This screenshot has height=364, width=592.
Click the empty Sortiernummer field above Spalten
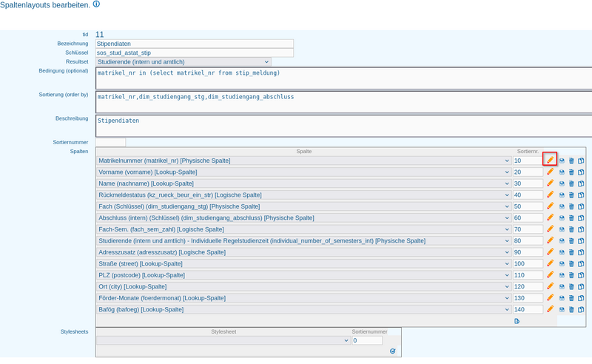110,142
